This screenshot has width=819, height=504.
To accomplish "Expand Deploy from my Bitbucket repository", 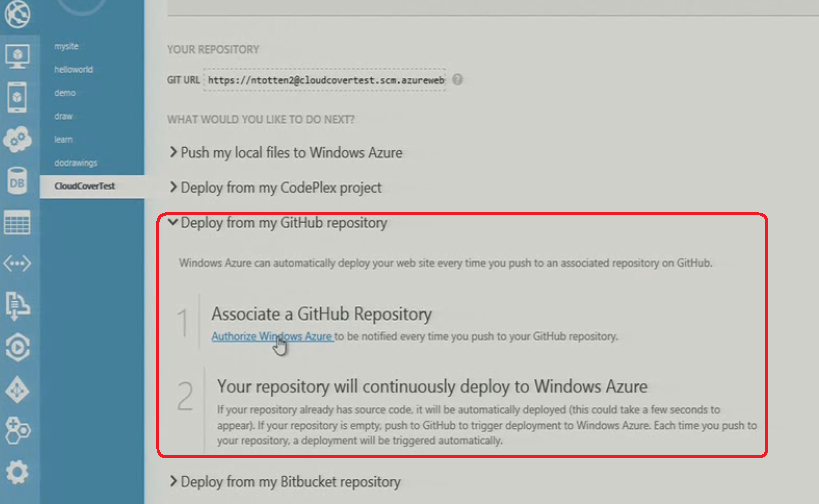I will click(285, 482).
